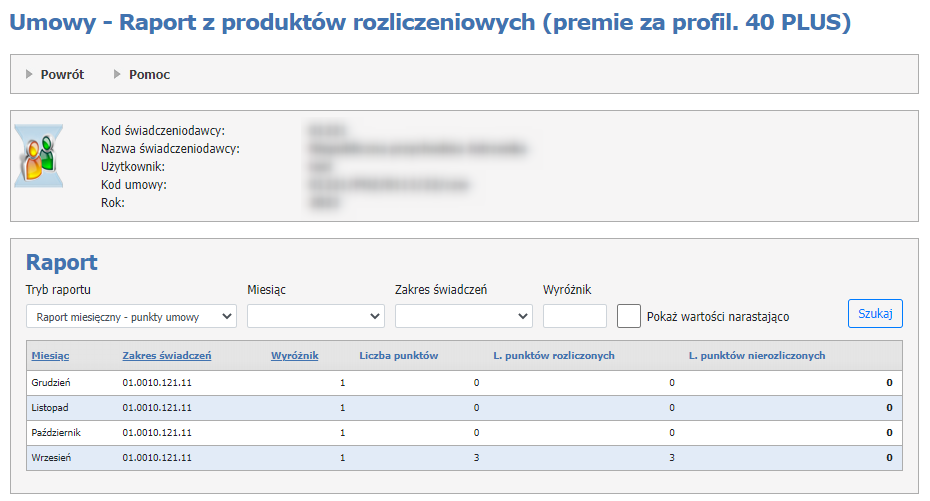Sort by Zakres świadczeń column header
Screen dimensions: 930x501
click(x=166, y=355)
